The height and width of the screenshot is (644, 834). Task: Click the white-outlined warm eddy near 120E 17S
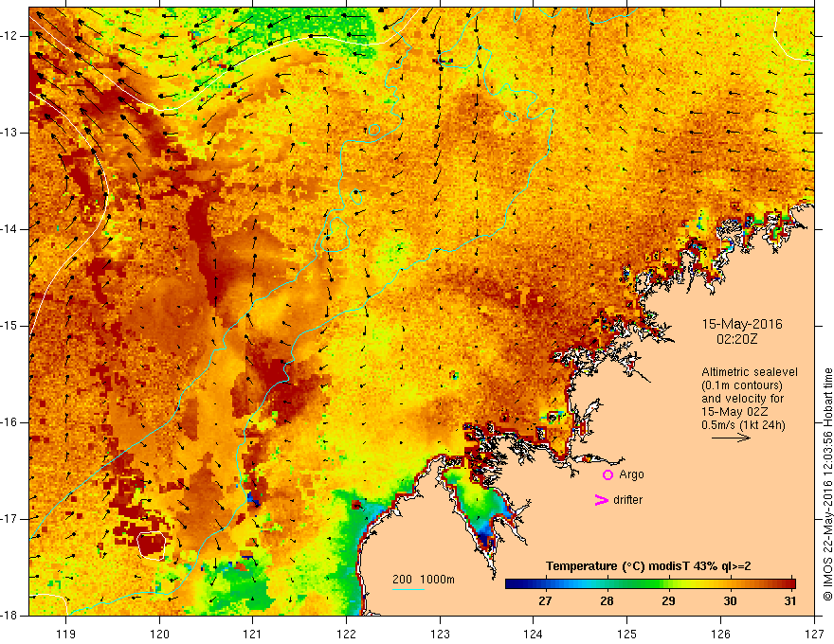(152, 546)
